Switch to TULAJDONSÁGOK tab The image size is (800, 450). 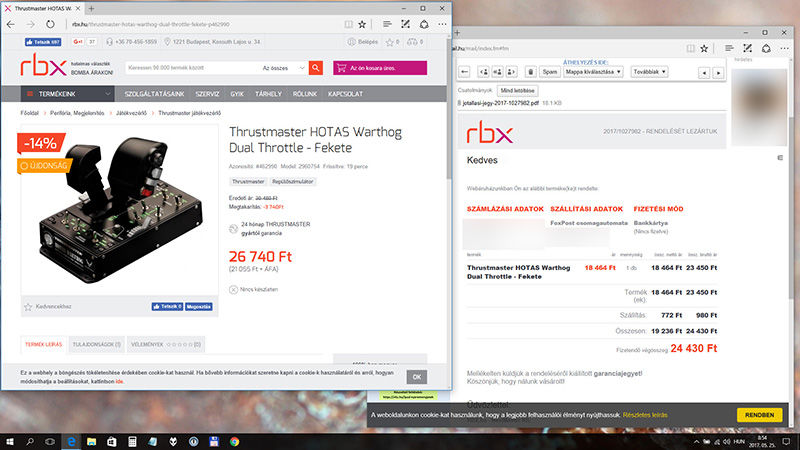pyautogui.click(x=96, y=344)
